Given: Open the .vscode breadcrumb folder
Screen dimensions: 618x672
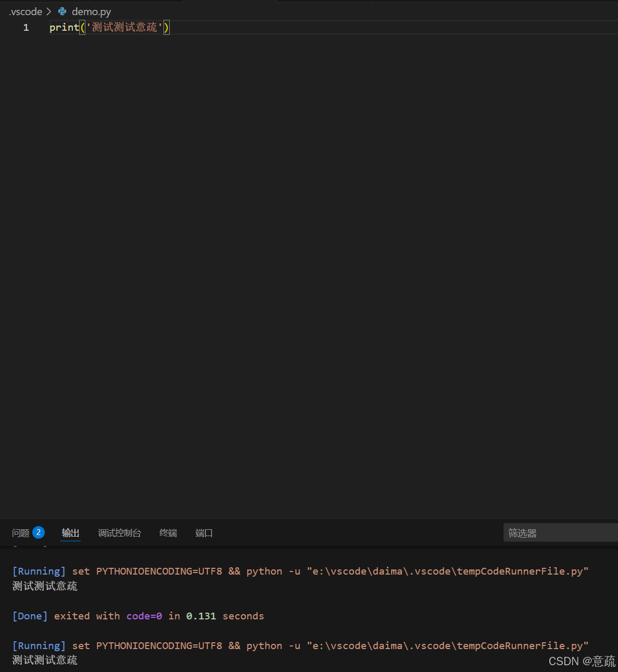Looking at the screenshot, I should tap(26, 11).
